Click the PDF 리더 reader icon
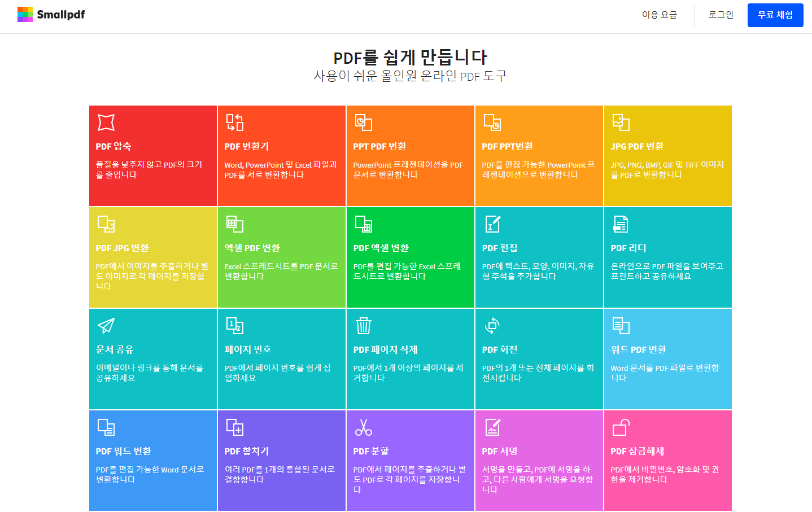Image resolution: width=812 pixels, height=512 pixels. [621, 224]
